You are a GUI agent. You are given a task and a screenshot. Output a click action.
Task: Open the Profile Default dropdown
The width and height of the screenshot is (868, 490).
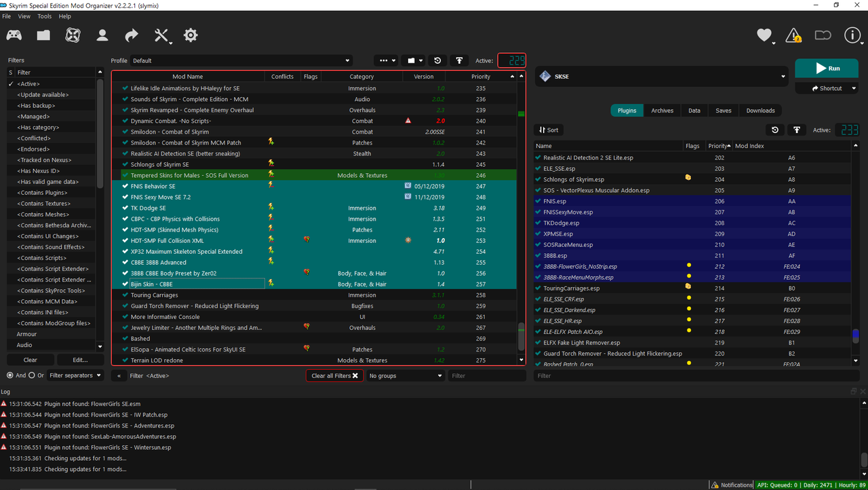(241, 60)
